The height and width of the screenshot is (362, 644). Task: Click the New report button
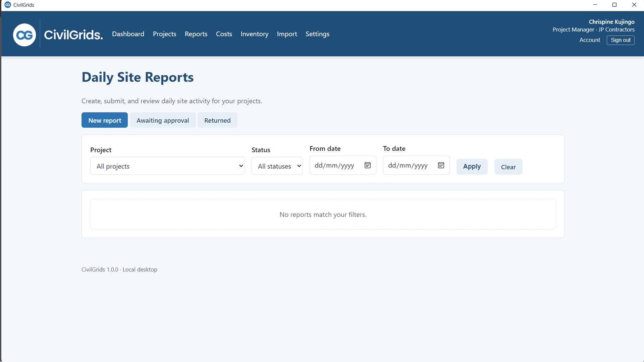click(x=105, y=120)
